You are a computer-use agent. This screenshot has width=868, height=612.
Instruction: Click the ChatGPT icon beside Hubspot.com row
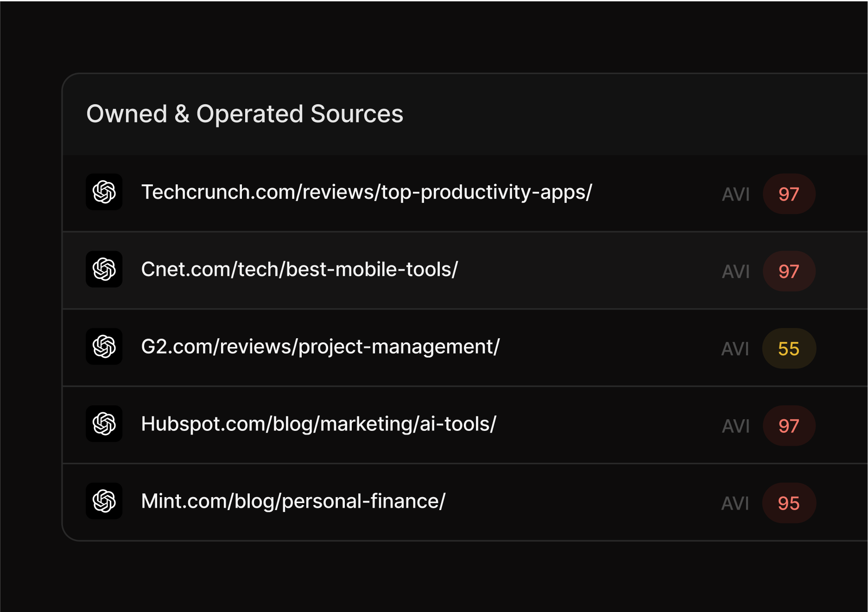pos(104,424)
